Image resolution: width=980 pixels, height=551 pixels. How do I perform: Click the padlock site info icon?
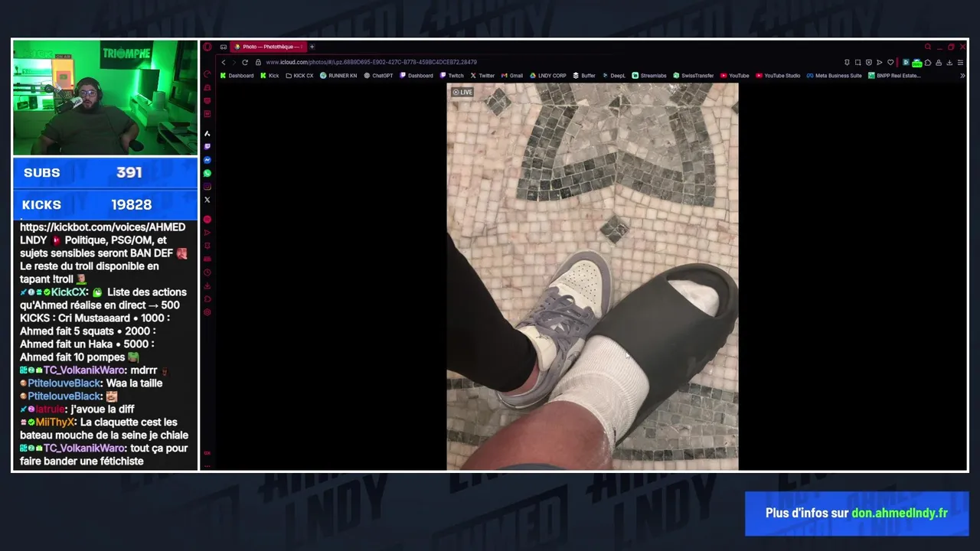pyautogui.click(x=258, y=62)
